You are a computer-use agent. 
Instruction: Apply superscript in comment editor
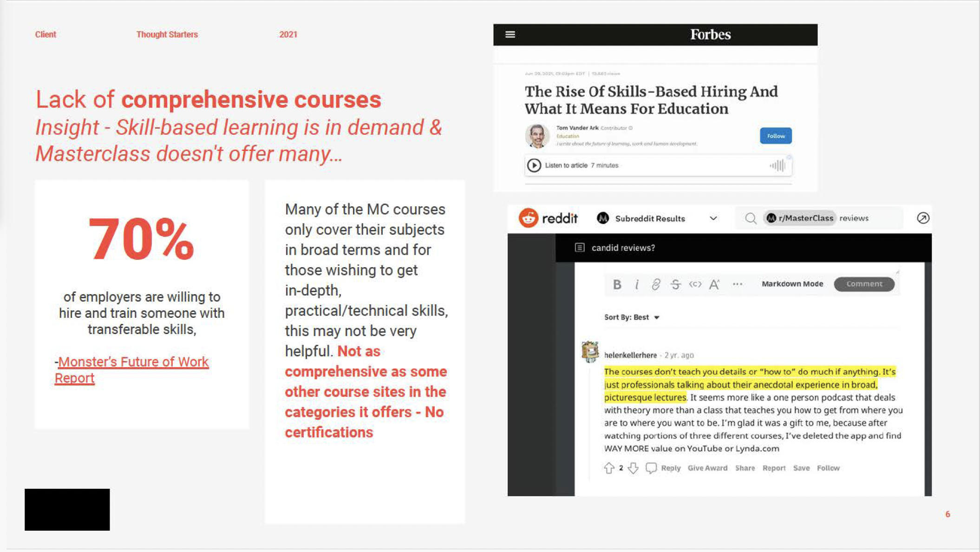[714, 284]
